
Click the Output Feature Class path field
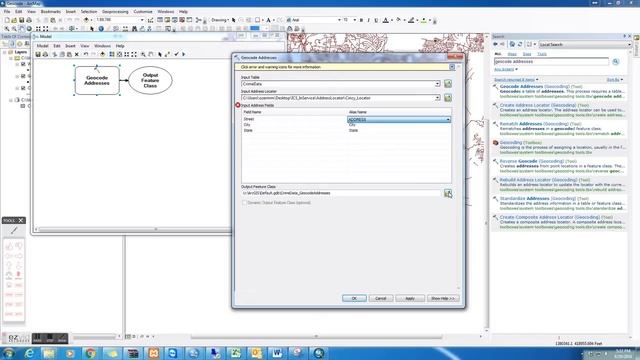point(341,193)
